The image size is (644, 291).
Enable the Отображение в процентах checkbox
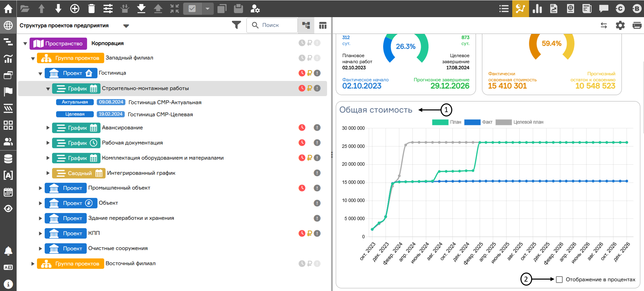[559, 280]
